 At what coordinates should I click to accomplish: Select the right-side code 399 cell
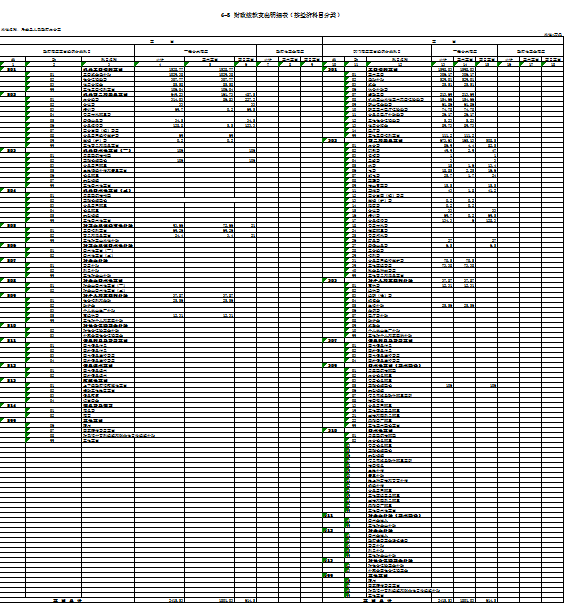click(x=333, y=575)
